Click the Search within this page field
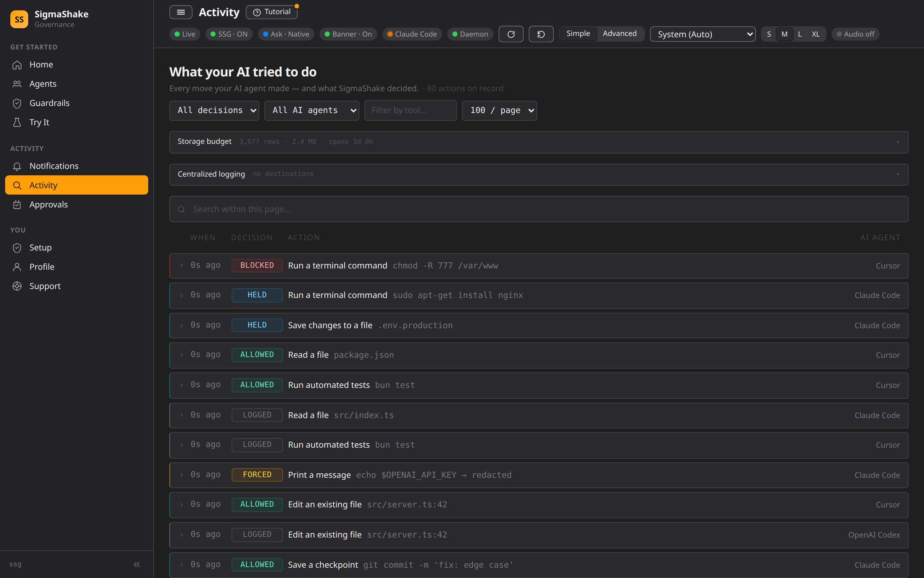Image resolution: width=924 pixels, height=578 pixels. tap(539, 209)
